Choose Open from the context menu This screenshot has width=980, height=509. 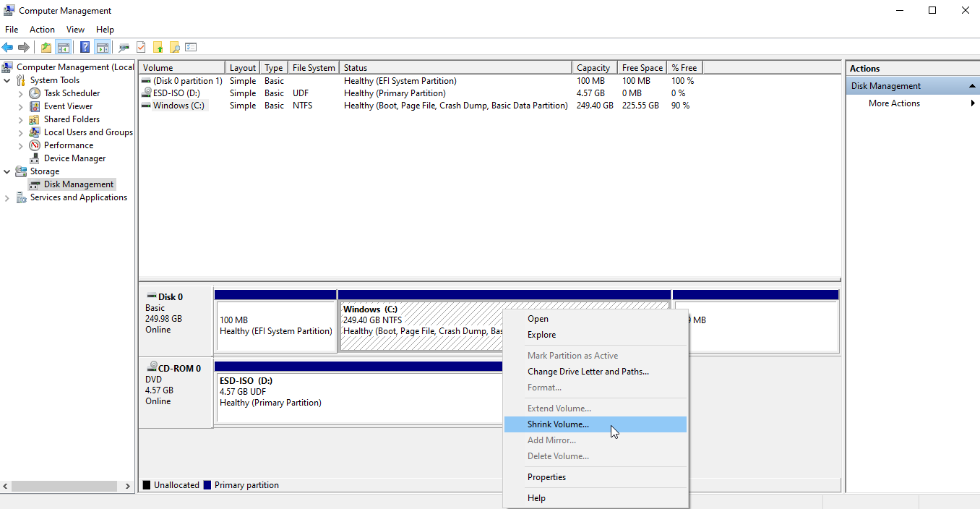pyautogui.click(x=596, y=319)
